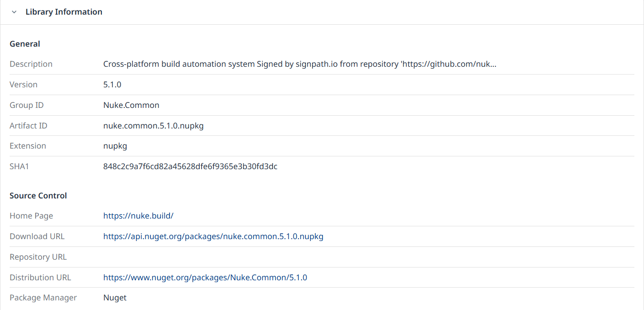
Task: Click the nuke.common.5.1.0.nupkg artifact ID value
Action: 153,126
